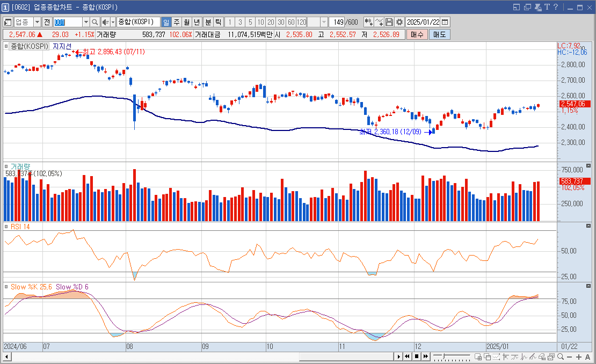Screen dimensions: 596x364
Task: Click the bottom crosshair axis icon
Action: [x=506, y=357]
